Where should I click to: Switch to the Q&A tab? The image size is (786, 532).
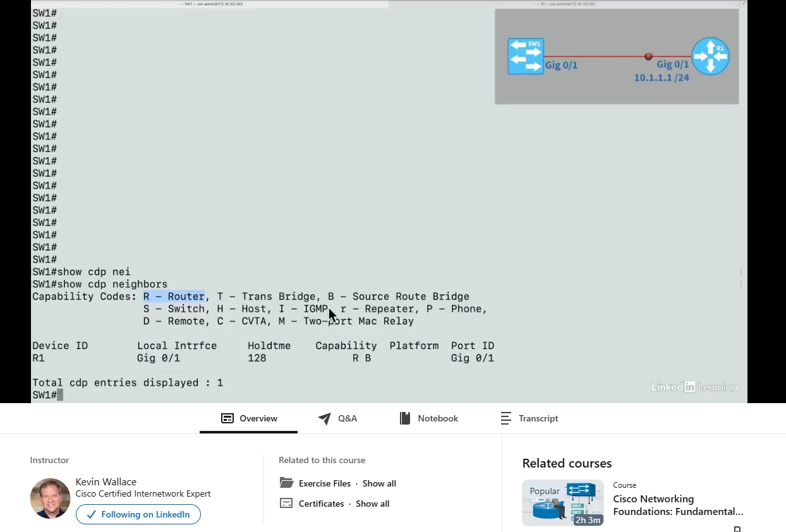click(337, 418)
